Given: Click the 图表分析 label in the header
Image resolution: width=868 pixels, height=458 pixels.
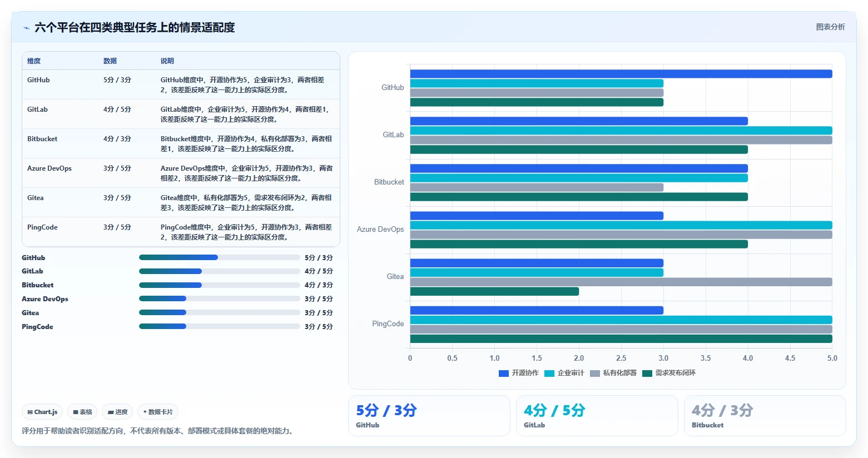Looking at the screenshot, I should [830, 27].
